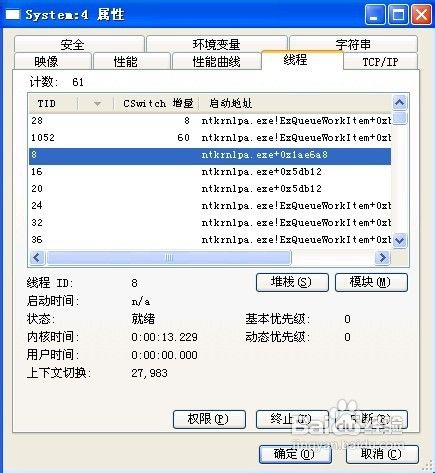Terminate thread with 终止 button

tap(292, 419)
